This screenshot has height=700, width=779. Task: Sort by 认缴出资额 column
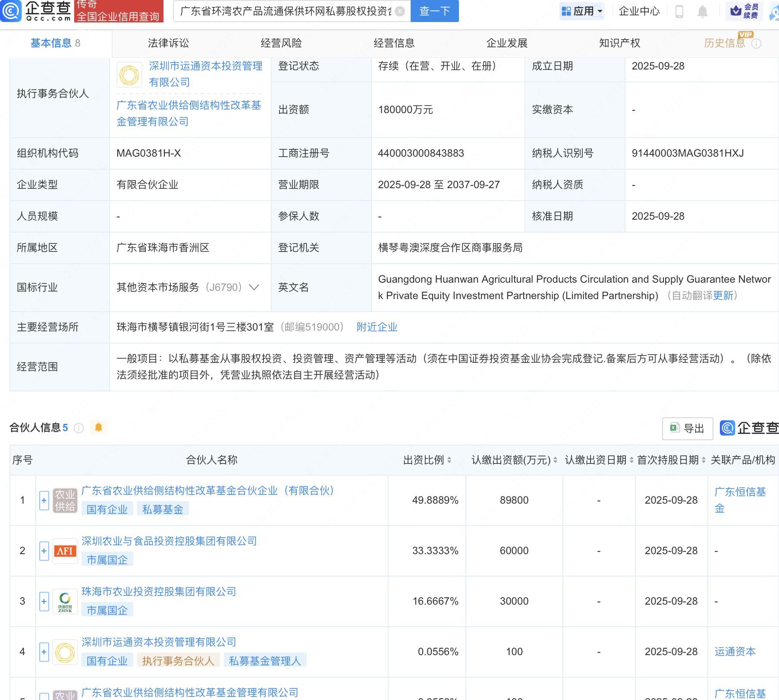(x=555, y=460)
